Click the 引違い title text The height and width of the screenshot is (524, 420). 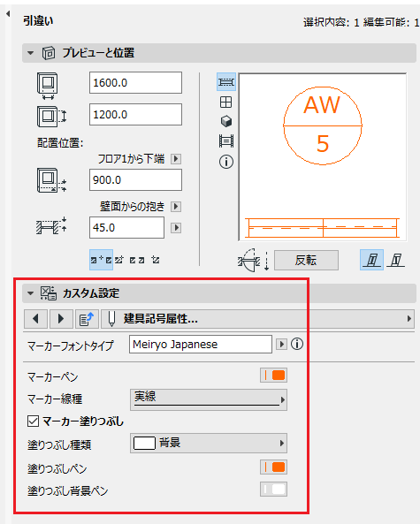[38, 21]
